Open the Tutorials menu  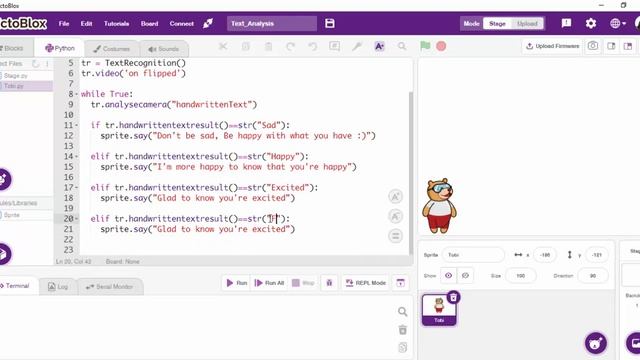coord(116,24)
